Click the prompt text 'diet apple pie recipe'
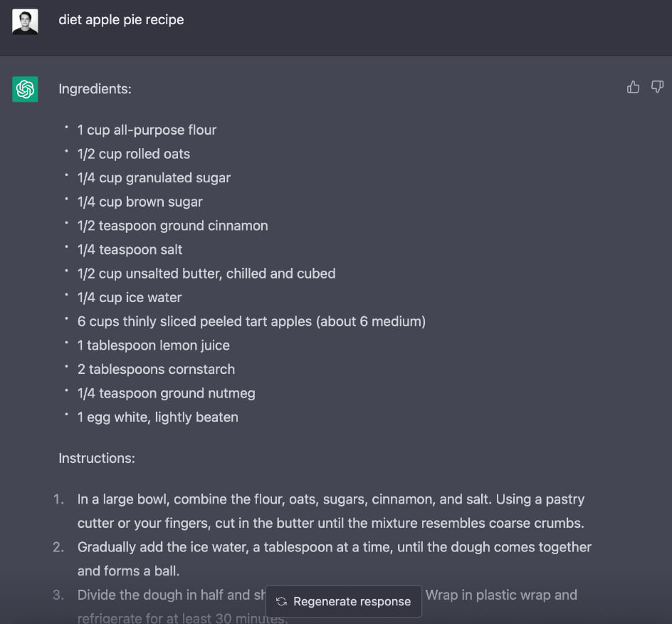The height and width of the screenshot is (624, 672). click(x=121, y=20)
